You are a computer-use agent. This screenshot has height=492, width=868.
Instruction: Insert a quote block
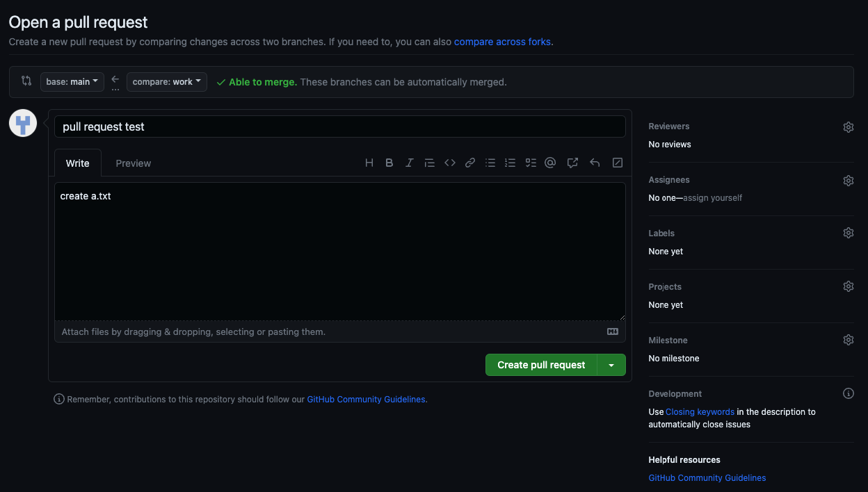[x=430, y=163]
